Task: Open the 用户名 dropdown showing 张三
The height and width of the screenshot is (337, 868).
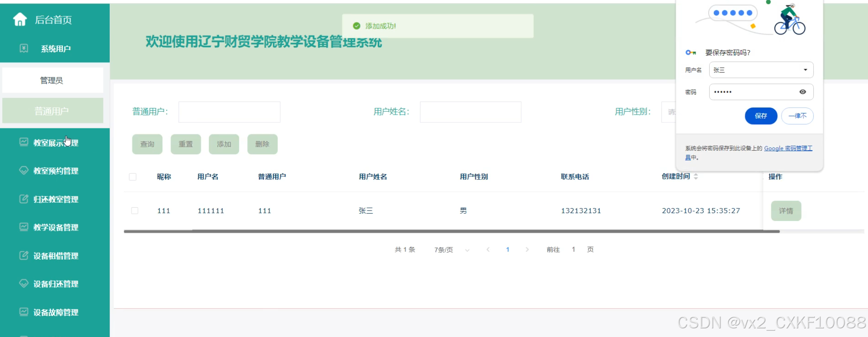Action: pos(761,70)
